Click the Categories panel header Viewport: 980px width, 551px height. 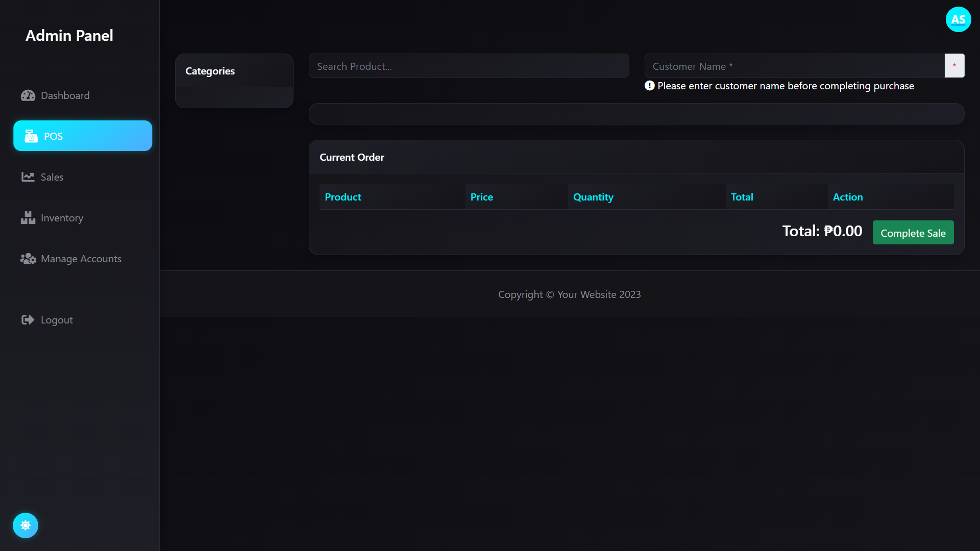[x=210, y=71]
